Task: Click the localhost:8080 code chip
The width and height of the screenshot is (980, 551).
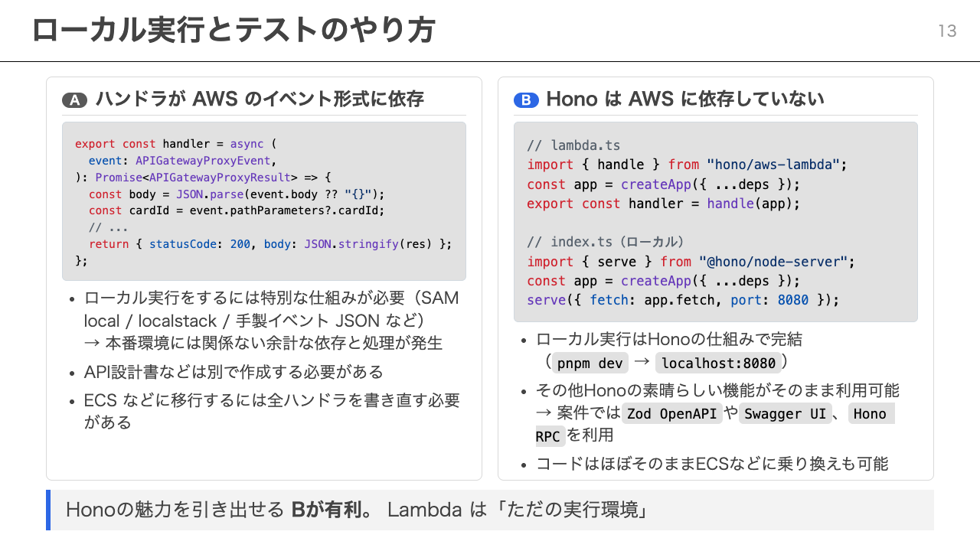Action: coord(718,363)
